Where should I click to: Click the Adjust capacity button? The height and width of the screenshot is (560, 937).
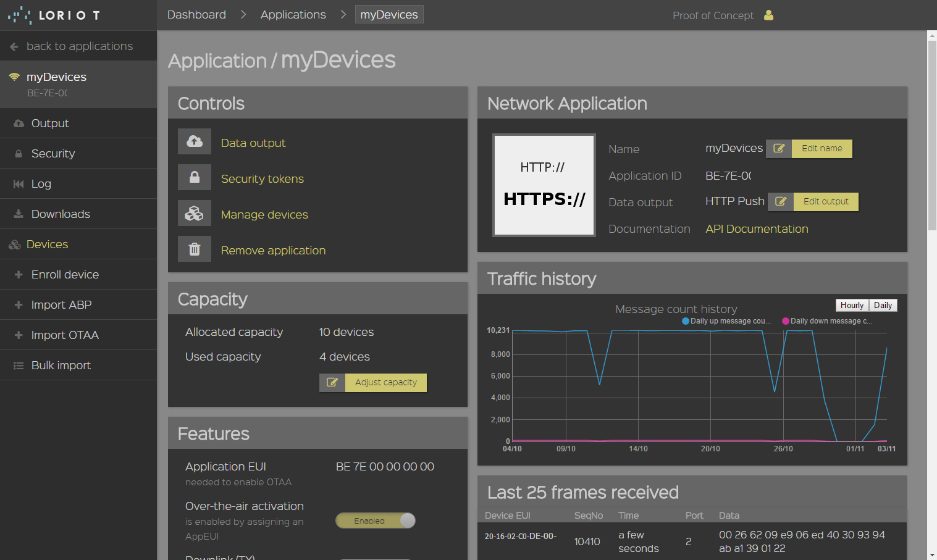coord(386,382)
